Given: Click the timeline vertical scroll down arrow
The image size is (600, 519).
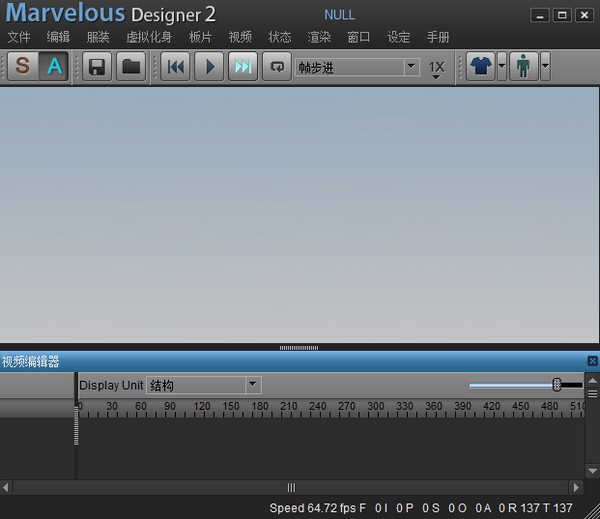Looking at the screenshot, I should click(x=592, y=471).
